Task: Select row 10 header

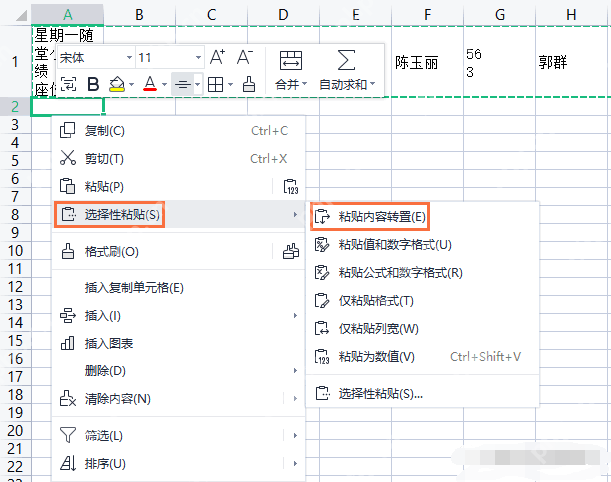Action: click(x=15, y=251)
